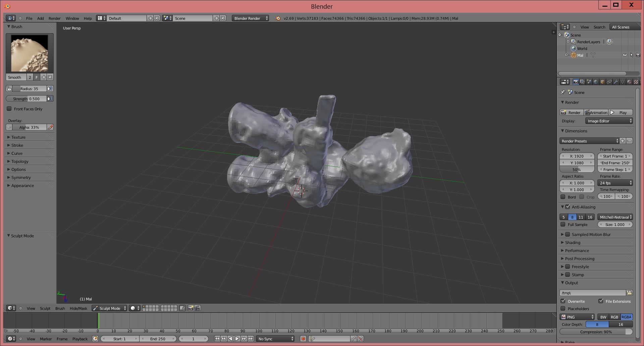The height and width of the screenshot is (346, 644).
Task: Disable Anti-Aliasing in the render settings
Action: click(x=568, y=207)
